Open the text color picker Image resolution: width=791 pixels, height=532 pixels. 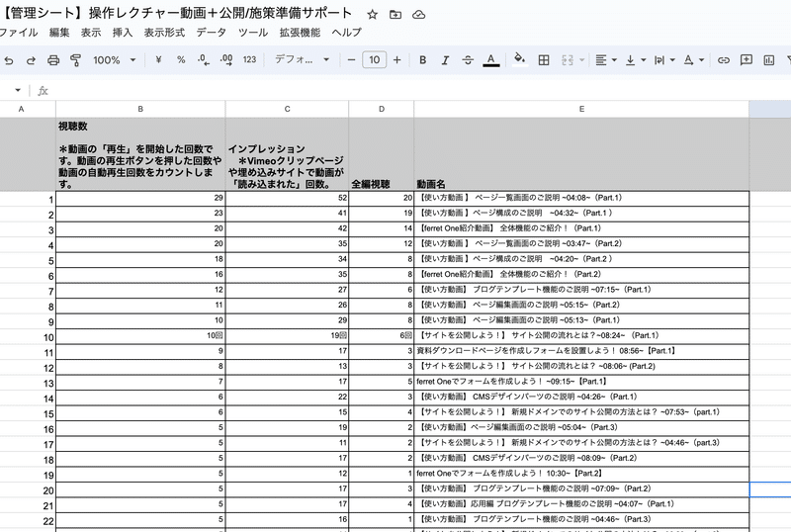pyautogui.click(x=490, y=60)
